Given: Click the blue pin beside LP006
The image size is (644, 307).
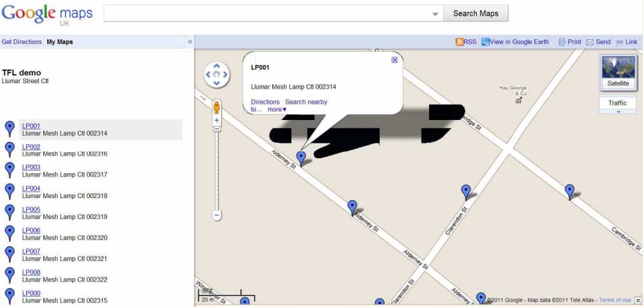Looking at the screenshot, I should point(10,233).
